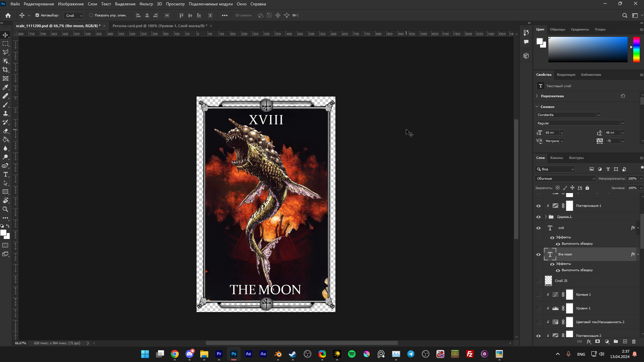644x362 pixels.
Task: Toggle the Auto-select (Автовыбор) checkbox
Action: (x=37, y=15)
